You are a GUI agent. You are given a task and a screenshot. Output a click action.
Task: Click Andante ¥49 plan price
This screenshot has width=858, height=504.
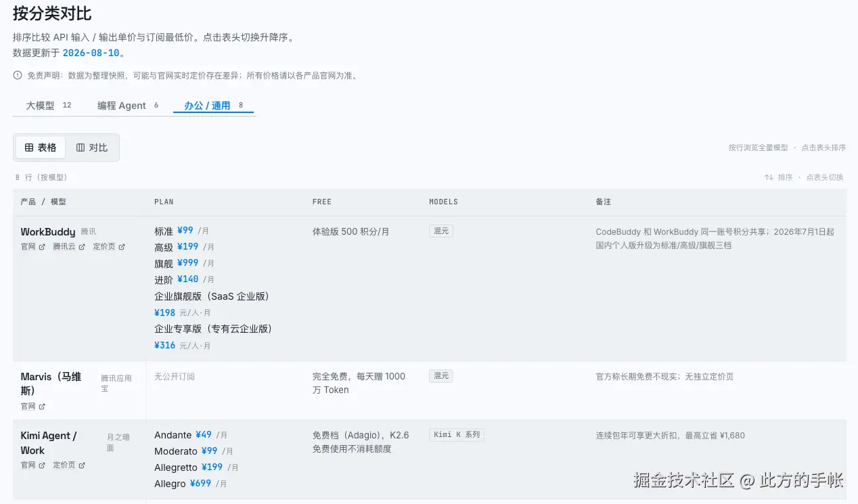click(204, 435)
